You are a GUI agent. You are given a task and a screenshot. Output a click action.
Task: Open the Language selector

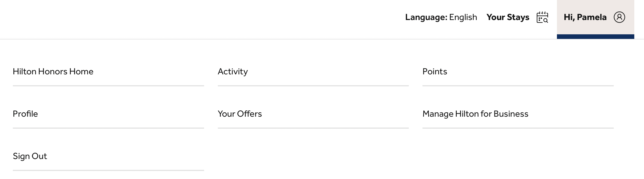pyautogui.click(x=441, y=17)
